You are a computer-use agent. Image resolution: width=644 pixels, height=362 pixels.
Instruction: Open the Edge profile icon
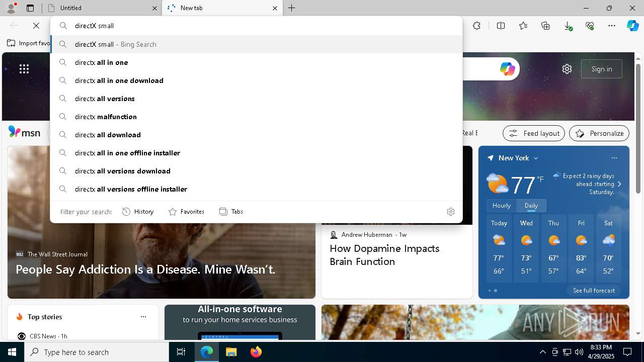11,8
